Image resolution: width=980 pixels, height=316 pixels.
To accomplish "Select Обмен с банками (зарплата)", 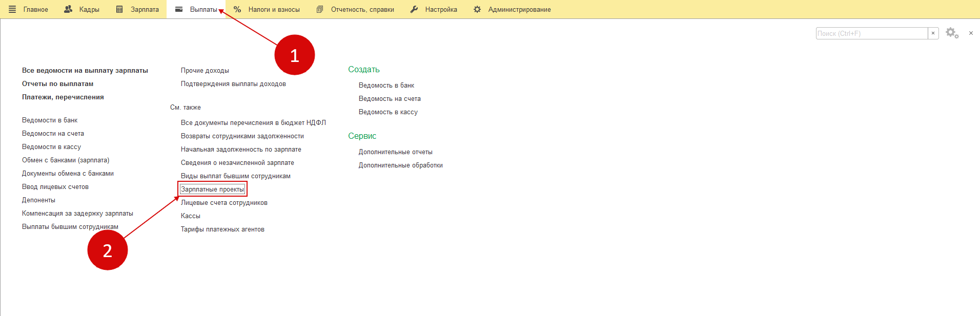I will pos(66,160).
